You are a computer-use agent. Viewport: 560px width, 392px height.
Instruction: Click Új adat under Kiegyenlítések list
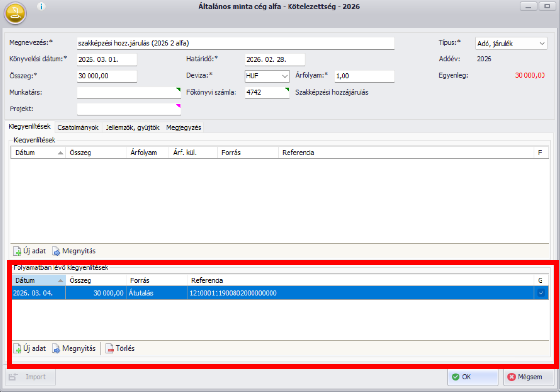tap(30, 251)
